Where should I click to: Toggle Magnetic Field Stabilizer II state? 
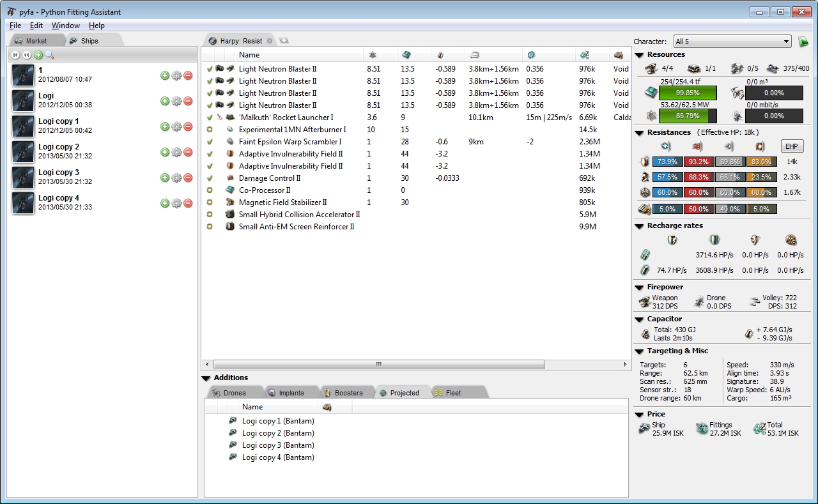(x=209, y=202)
